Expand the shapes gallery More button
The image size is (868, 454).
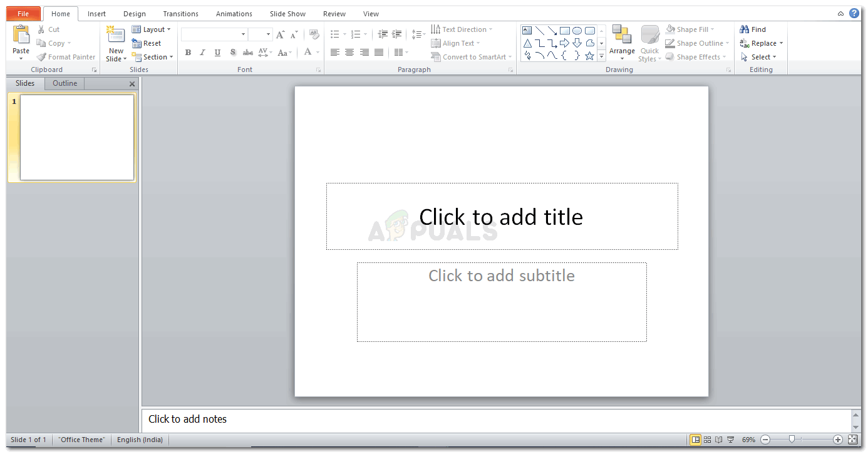(602, 56)
